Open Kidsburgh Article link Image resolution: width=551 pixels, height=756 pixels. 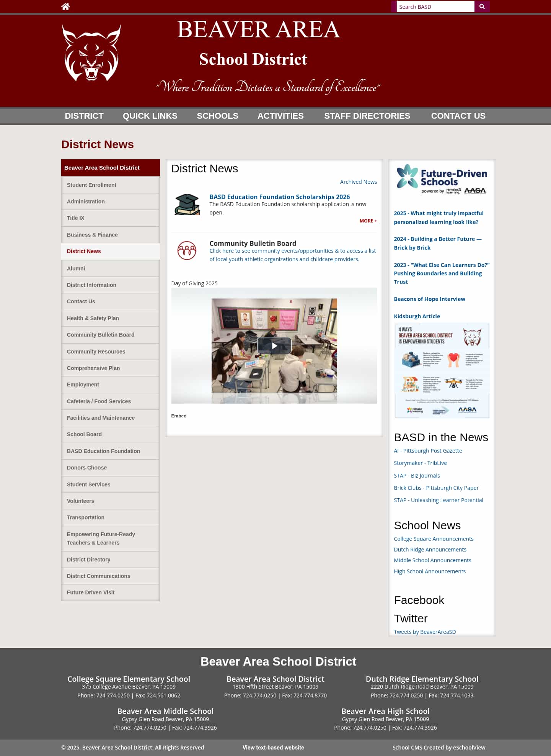coord(417,316)
